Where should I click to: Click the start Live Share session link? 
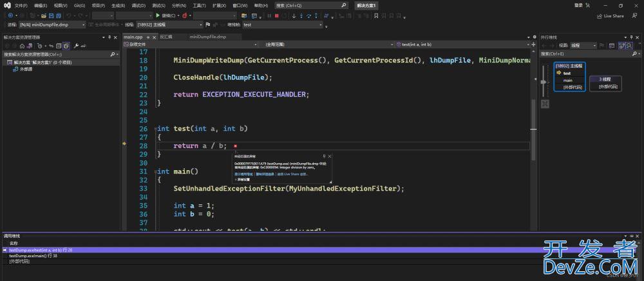[x=293, y=174]
